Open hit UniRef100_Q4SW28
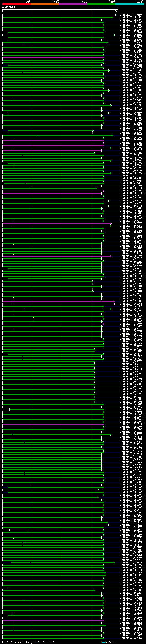This screenshot has width=146, height=644. [x=131, y=58]
